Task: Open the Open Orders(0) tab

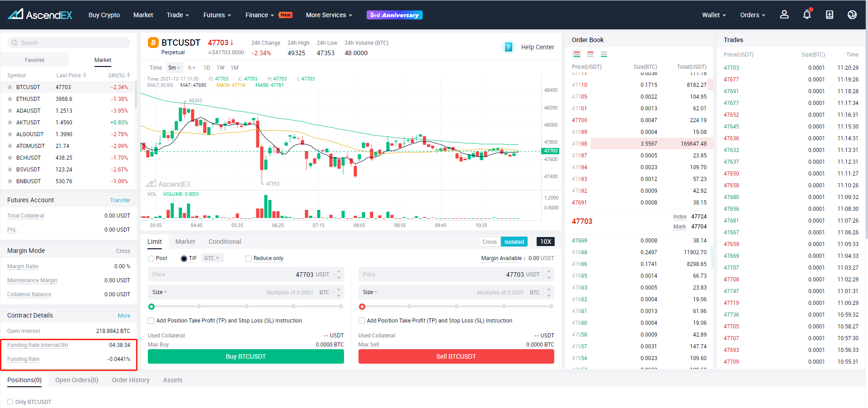Action: tap(77, 380)
